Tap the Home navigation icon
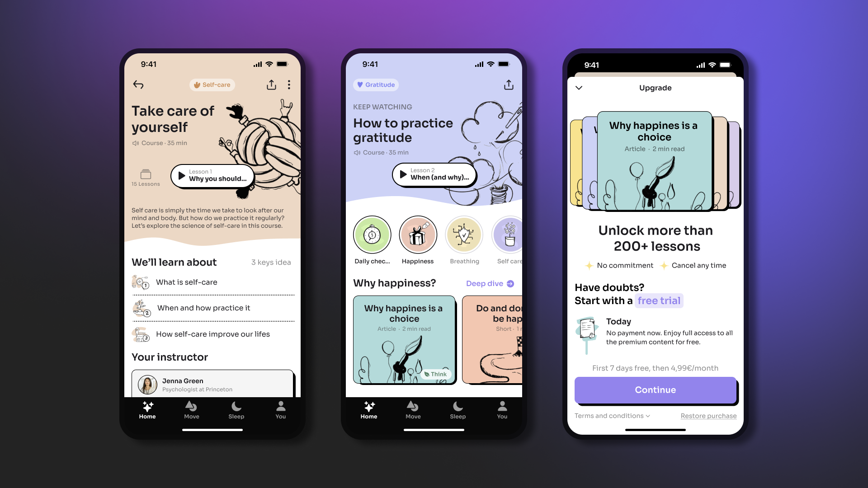This screenshot has height=488, width=868. click(x=147, y=407)
